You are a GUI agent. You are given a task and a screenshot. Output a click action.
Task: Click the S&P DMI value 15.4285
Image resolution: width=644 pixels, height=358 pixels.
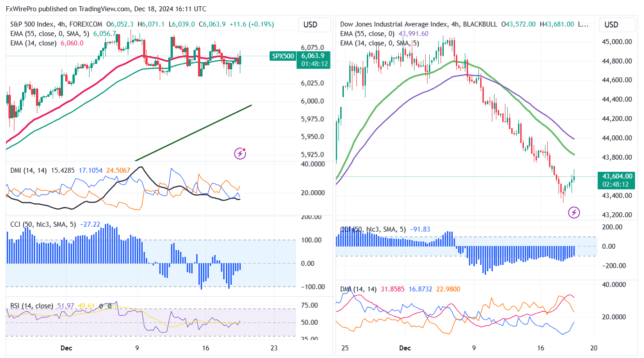63,170
